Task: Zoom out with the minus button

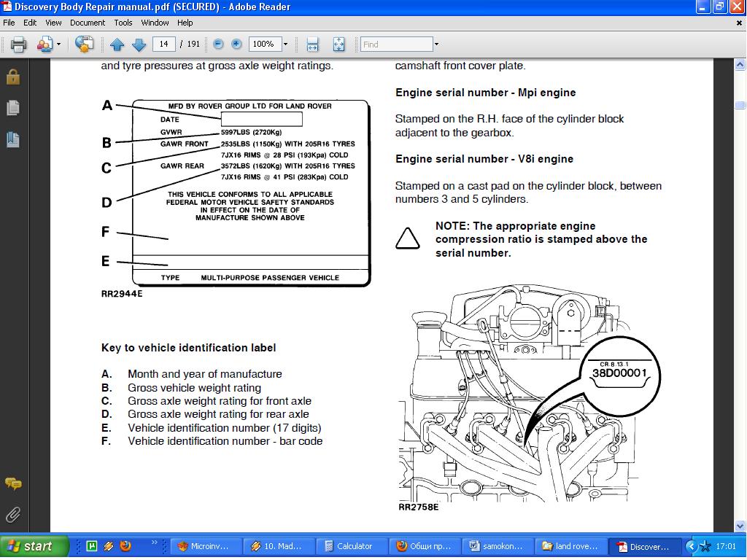Action: click(218, 44)
